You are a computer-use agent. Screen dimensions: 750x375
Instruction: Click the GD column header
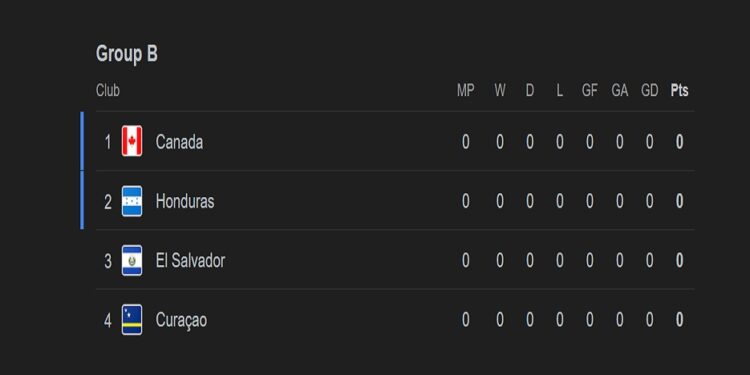(650, 90)
